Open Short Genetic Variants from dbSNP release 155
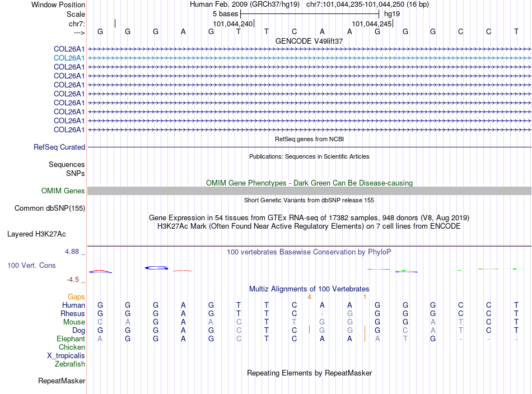The width and height of the screenshot is (532, 394). 309,201
